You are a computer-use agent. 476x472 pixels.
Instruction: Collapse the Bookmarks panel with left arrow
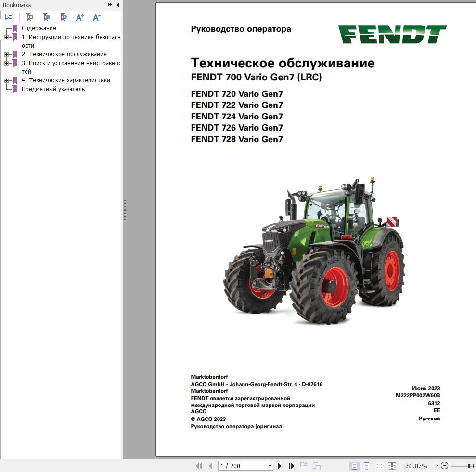pos(117,5)
